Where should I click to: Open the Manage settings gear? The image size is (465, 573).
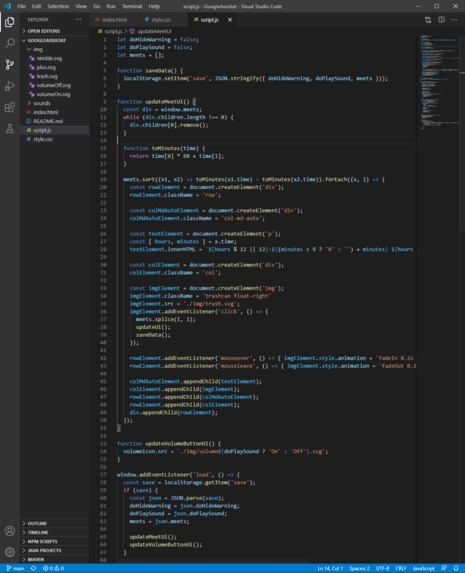coord(10,552)
